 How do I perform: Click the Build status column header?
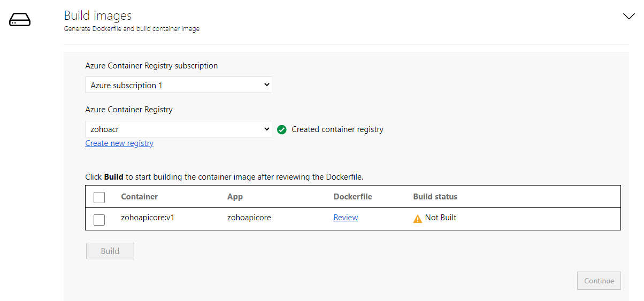click(x=435, y=197)
